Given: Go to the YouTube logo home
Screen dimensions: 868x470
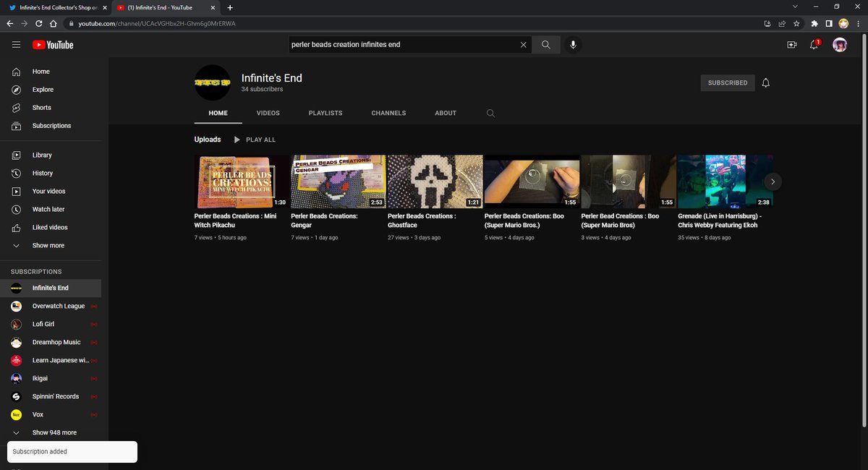Looking at the screenshot, I should (53, 45).
